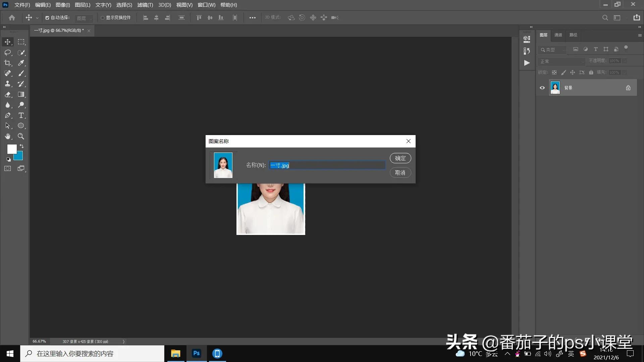Viewport: 644px width, 362px height.
Task: Click the Home icon in the options bar
Action: [x=12, y=18]
